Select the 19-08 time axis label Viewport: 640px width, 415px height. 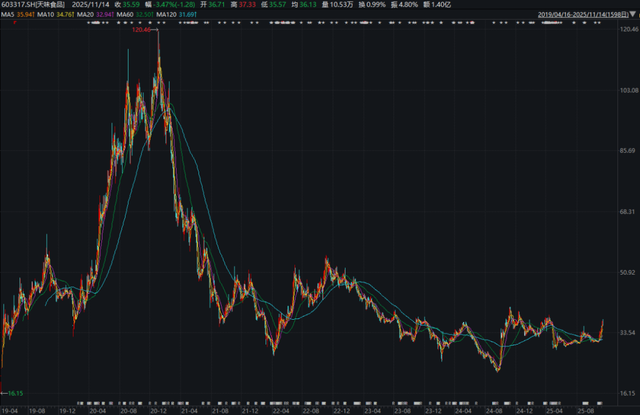coord(38,409)
